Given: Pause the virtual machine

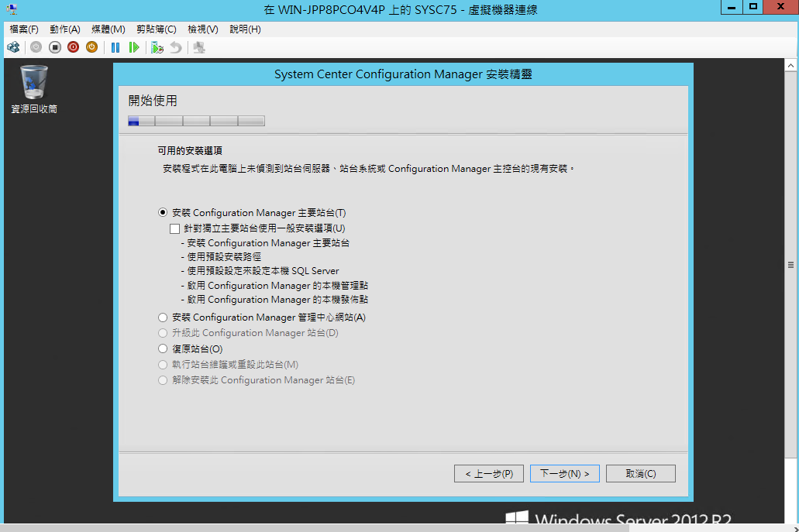Looking at the screenshot, I should (x=115, y=47).
